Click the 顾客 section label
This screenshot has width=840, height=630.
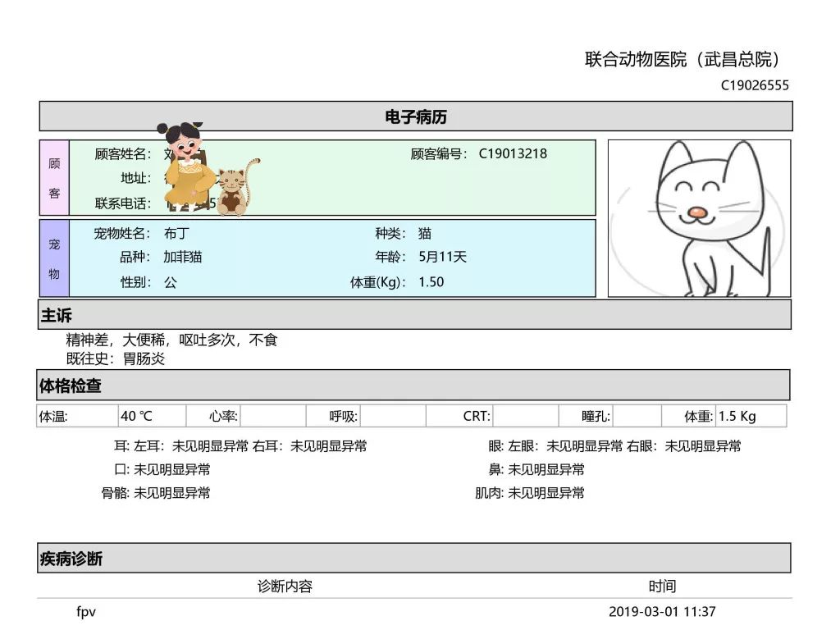tap(54, 177)
